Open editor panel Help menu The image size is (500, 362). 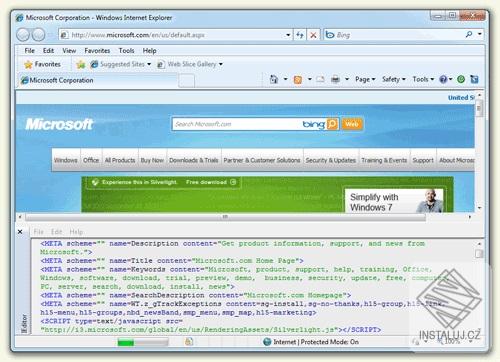(x=76, y=232)
